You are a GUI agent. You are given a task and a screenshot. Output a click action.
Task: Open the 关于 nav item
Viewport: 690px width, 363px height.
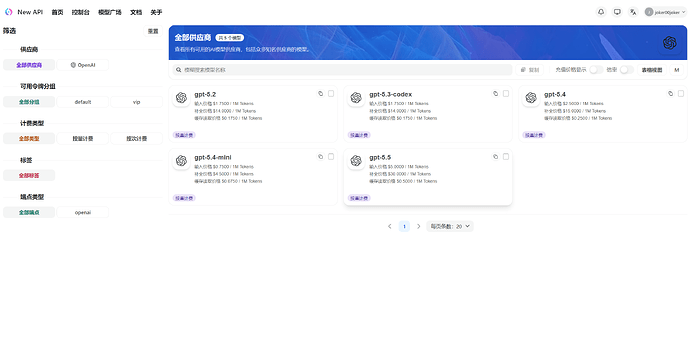click(x=156, y=12)
